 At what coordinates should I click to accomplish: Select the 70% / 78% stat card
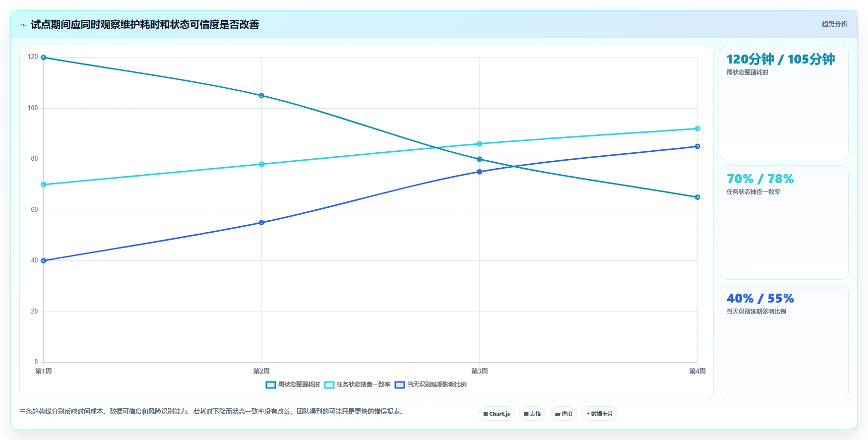(784, 222)
